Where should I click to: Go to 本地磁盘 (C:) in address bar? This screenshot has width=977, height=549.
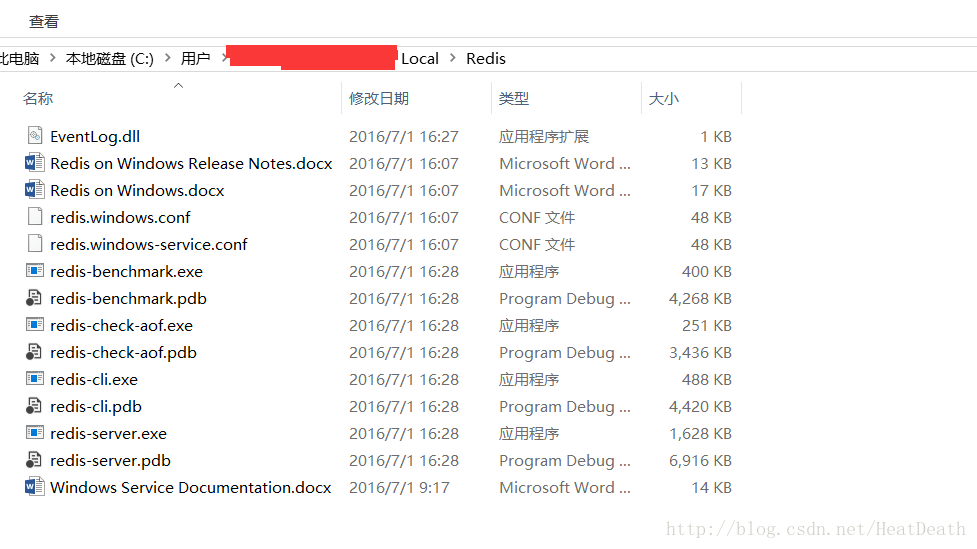click(110, 59)
